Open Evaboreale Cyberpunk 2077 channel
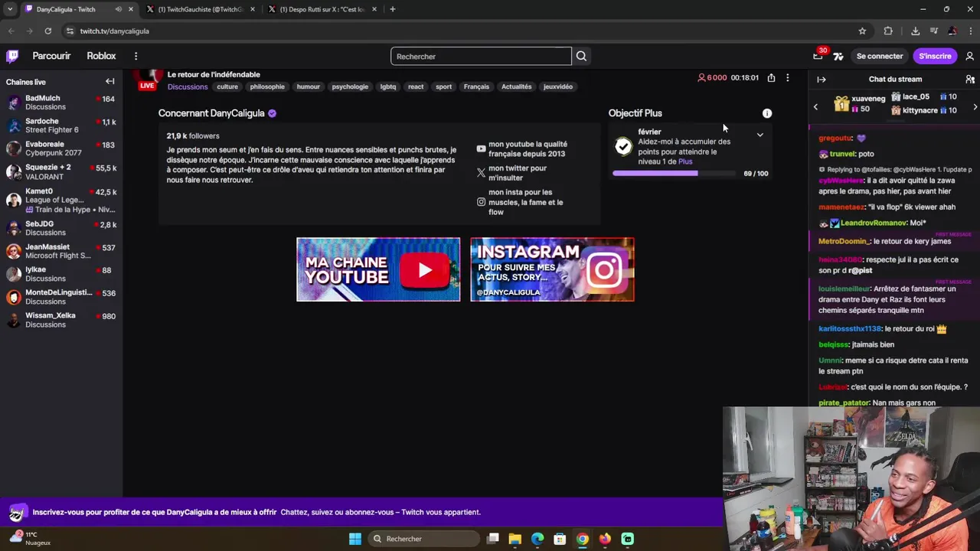The image size is (980, 551). [61, 148]
